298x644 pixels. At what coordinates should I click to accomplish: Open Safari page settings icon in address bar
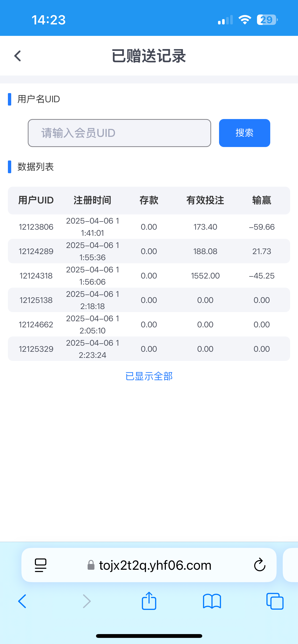coord(40,565)
